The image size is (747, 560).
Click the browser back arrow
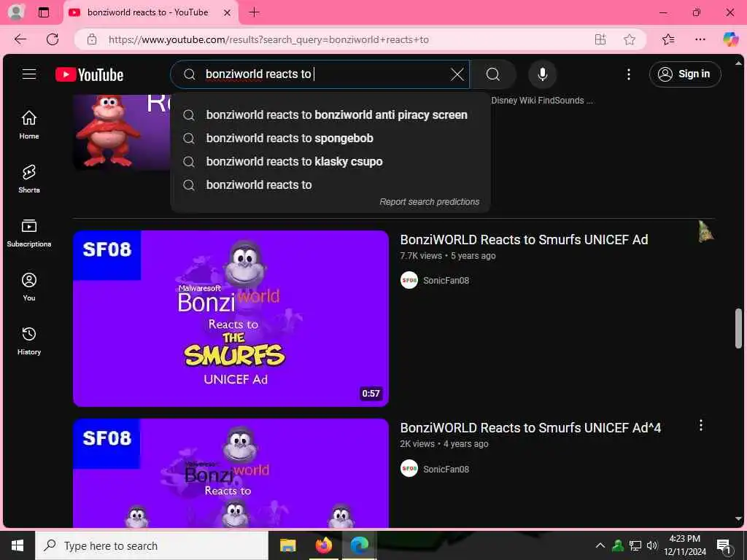click(x=20, y=39)
